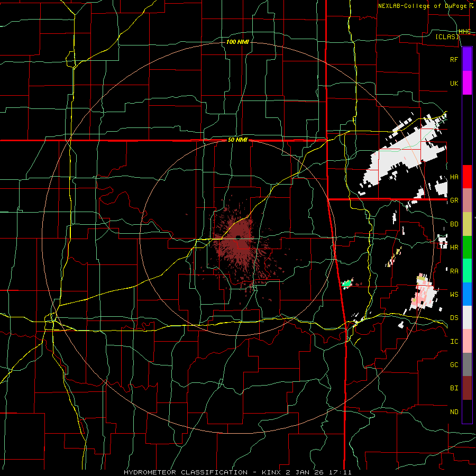Click the RF label in the legend
The image size is (476, 476).
(454, 59)
